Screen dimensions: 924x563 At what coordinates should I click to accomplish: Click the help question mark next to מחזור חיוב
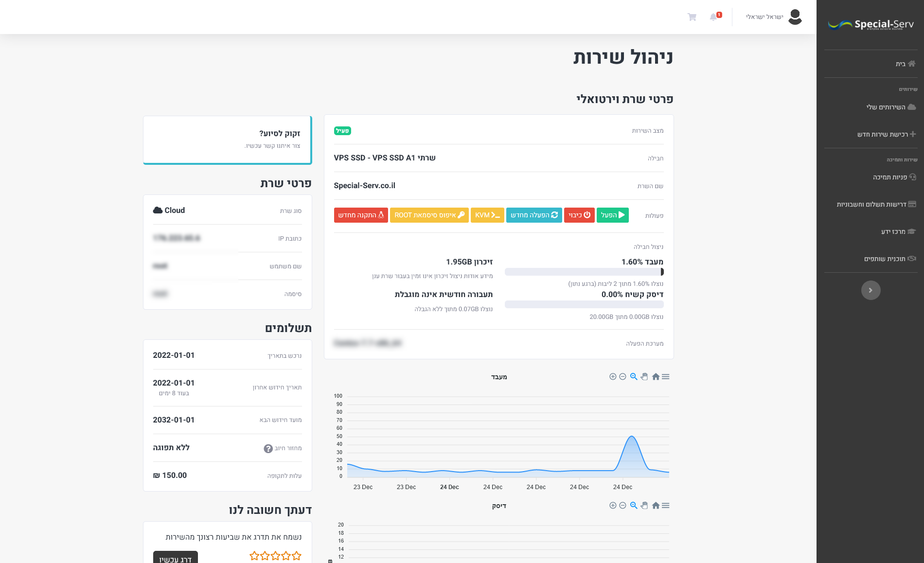pos(268,449)
